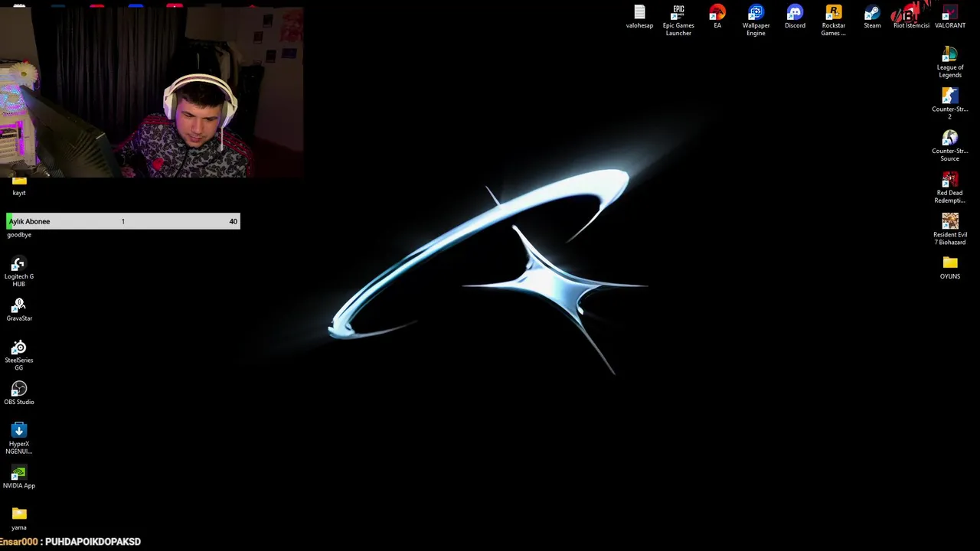Select the kayıt folder icon
The height and width of the screenshot is (551, 980).
[19, 186]
